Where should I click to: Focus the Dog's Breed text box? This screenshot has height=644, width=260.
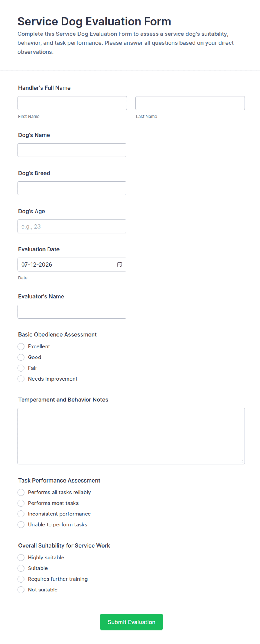tap(72, 188)
